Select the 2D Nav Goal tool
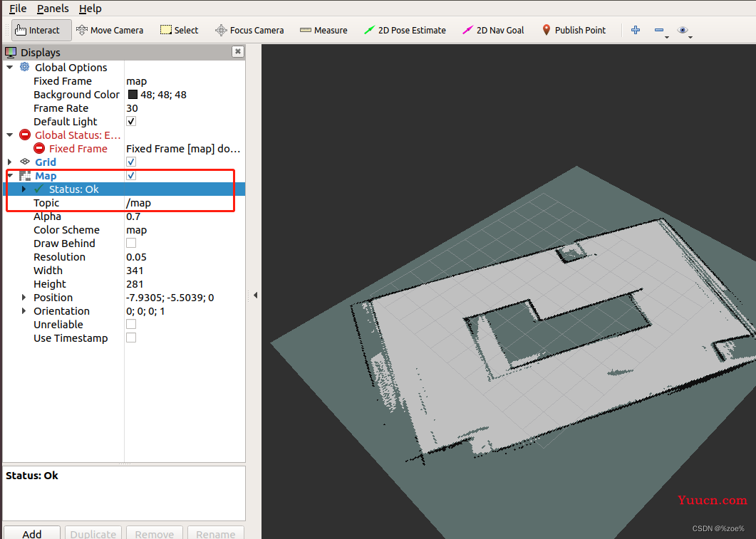This screenshot has height=539, width=756. (493, 30)
